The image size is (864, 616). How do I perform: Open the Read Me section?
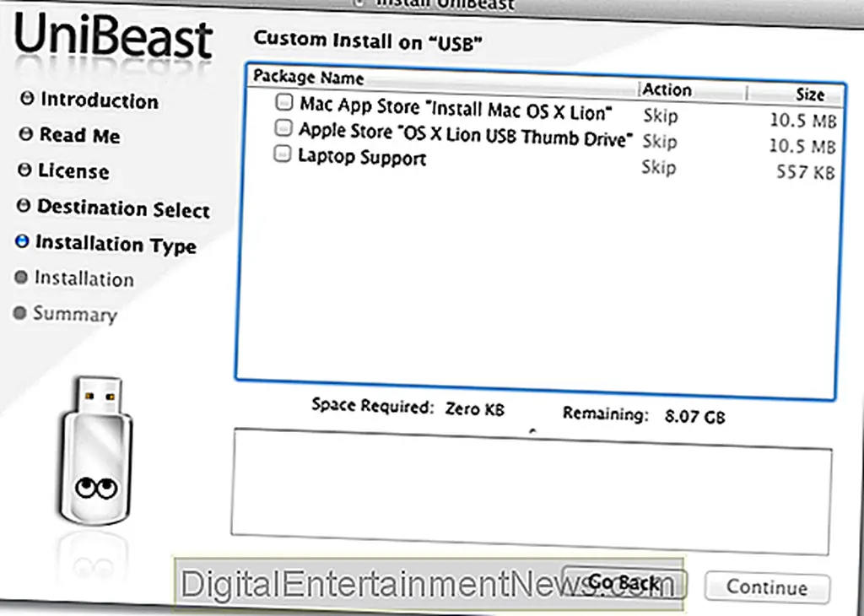pyautogui.click(x=79, y=135)
